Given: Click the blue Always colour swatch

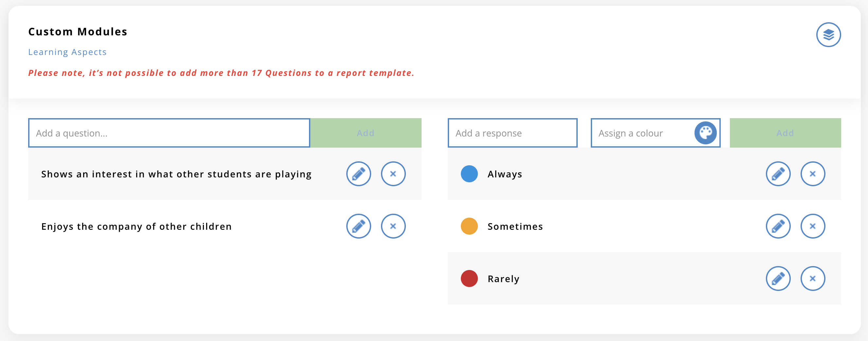Looking at the screenshot, I should point(469,174).
